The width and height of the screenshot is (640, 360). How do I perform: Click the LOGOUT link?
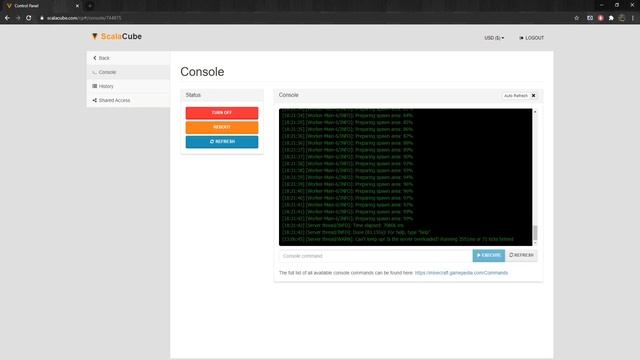tap(531, 38)
